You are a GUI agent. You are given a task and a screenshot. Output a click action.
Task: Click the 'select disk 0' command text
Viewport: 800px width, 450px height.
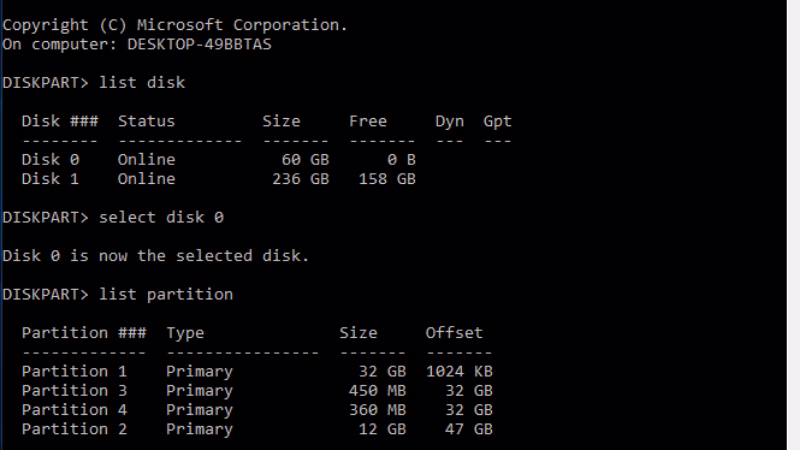click(x=156, y=217)
